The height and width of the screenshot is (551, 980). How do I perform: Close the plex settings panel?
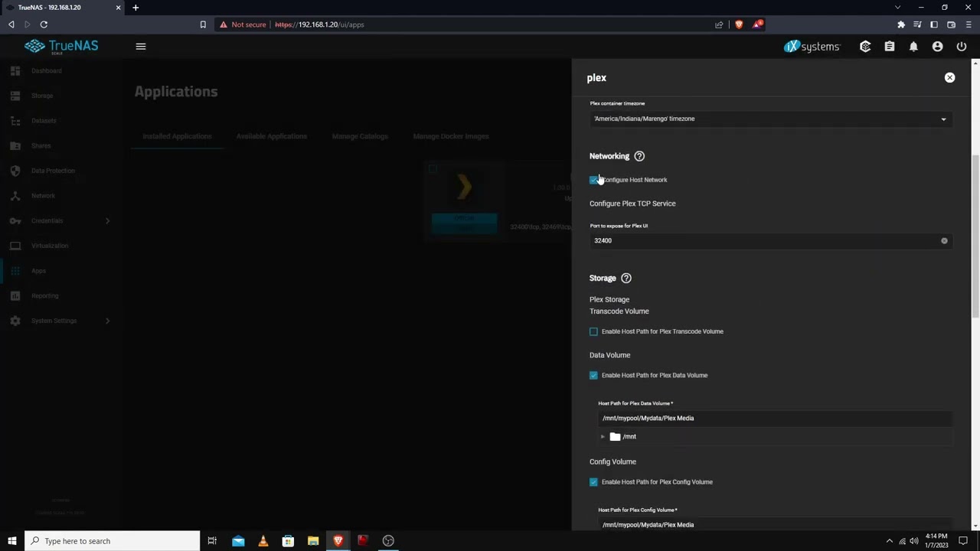point(949,77)
